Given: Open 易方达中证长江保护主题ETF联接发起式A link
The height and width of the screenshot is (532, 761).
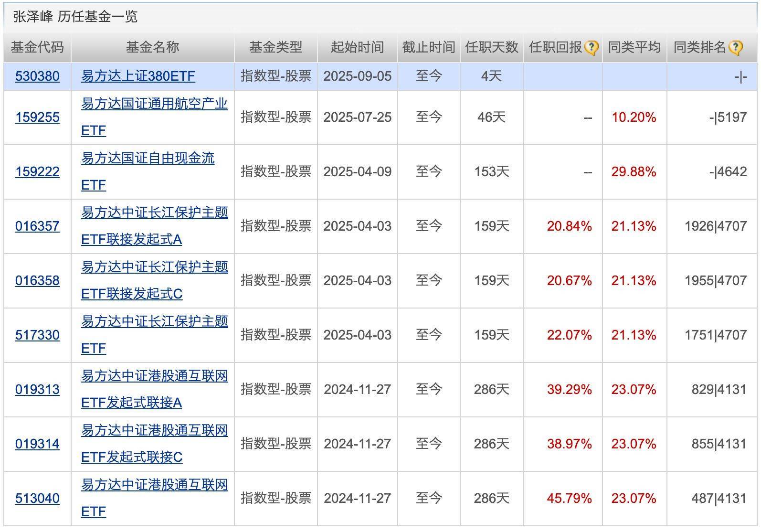Looking at the screenshot, I should (x=154, y=226).
